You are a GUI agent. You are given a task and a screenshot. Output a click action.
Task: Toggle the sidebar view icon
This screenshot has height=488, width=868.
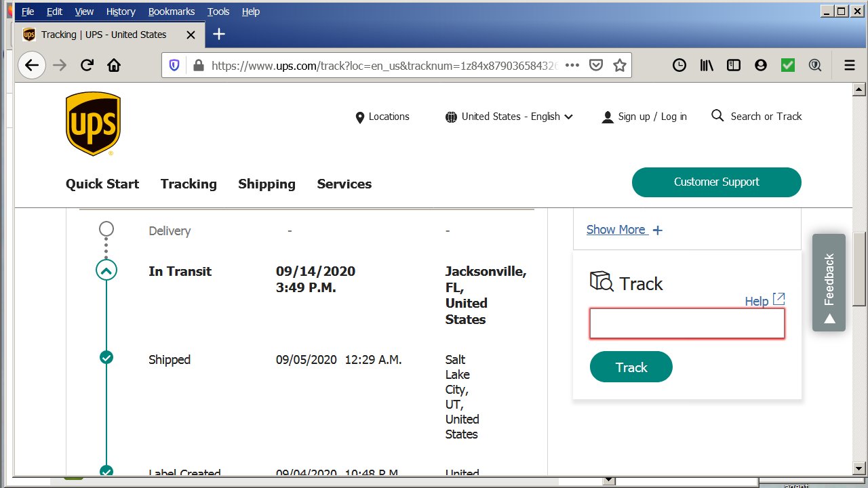(x=733, y=65)
